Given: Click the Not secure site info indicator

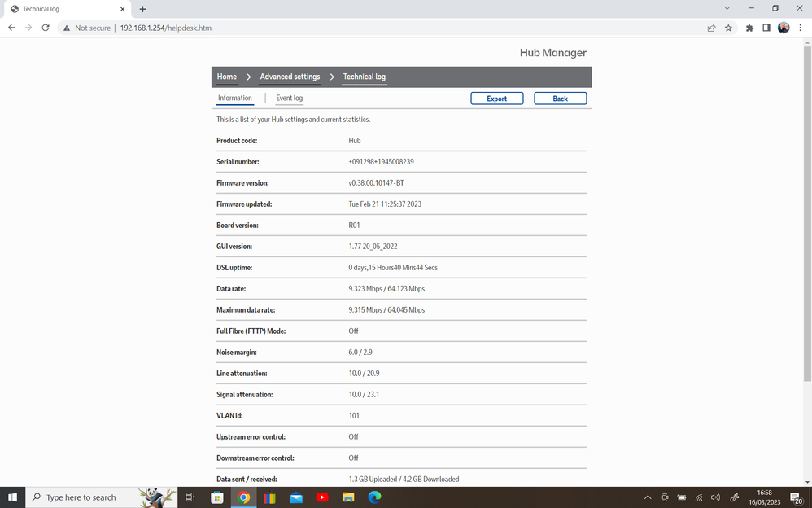Looking at the screenshot, I should [x=86, y=28].
